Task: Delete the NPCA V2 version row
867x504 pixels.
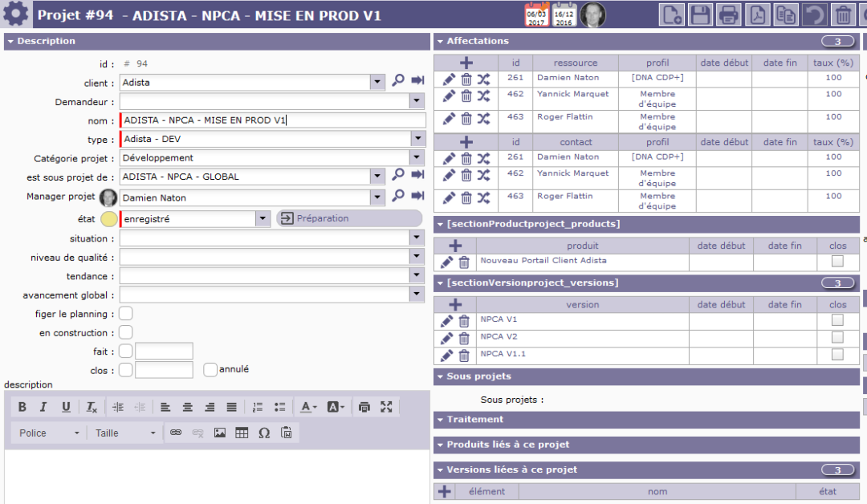Action: point(464,338)
